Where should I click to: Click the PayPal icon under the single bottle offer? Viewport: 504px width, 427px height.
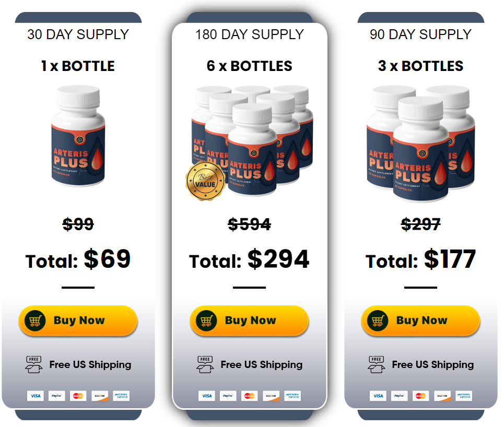point(57,396)
